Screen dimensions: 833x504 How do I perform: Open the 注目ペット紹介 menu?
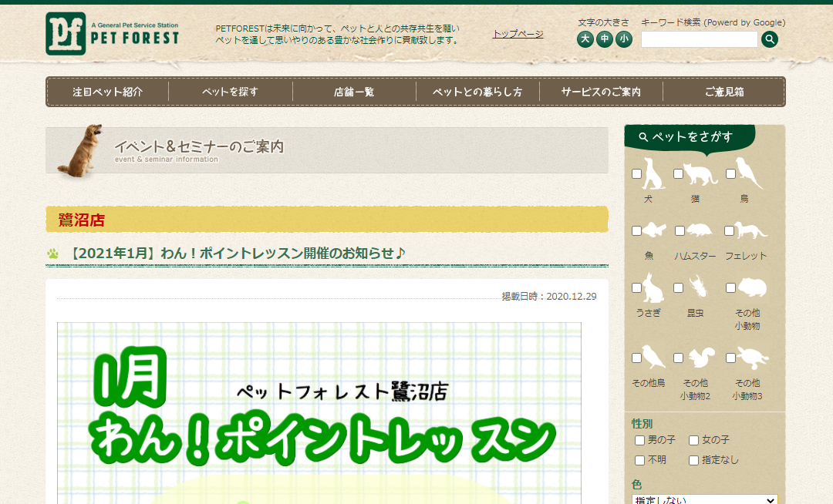pos(108,92)
